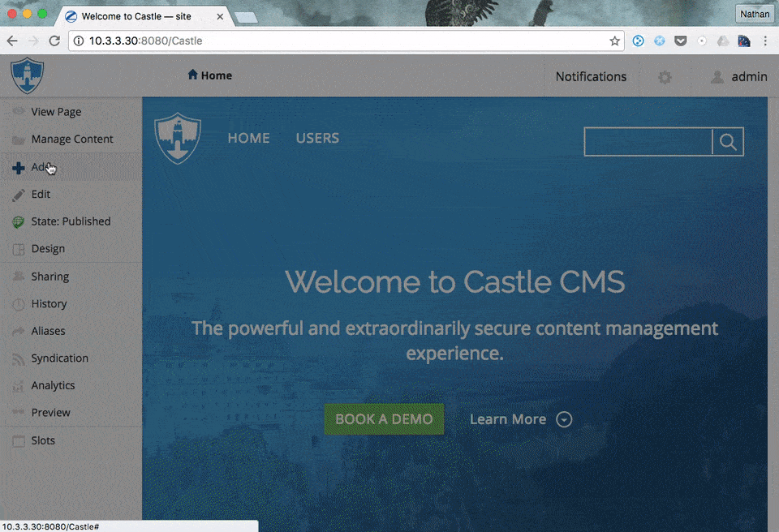Close the Welcome to Castle tab
The width and height of the screenshot is (779, 532).
220,16
